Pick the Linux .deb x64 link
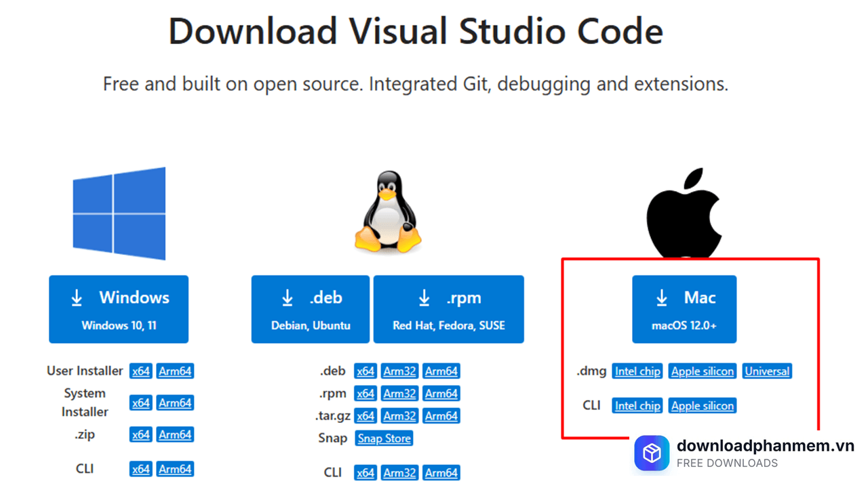 click(x=366, y=371)
